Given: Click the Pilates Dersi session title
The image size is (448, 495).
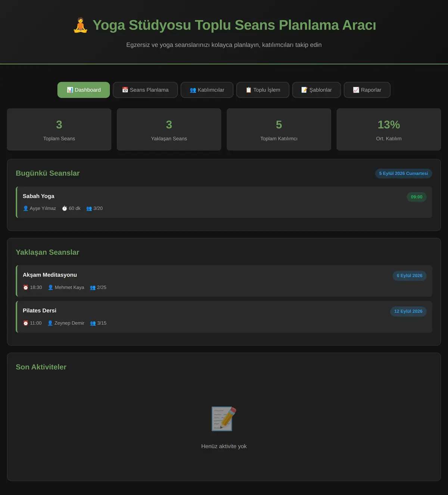Looking at the screenshot, I should 40,310.
